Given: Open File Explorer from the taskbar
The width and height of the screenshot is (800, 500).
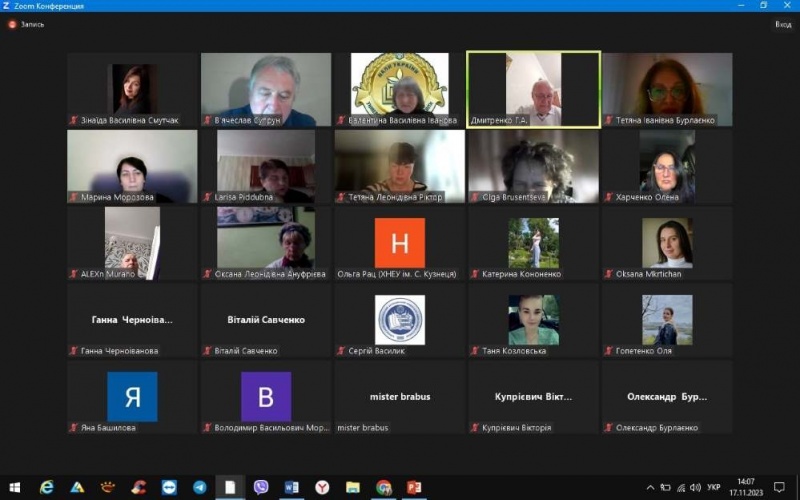Looking at the screenshot, I should tap(352, 487).
